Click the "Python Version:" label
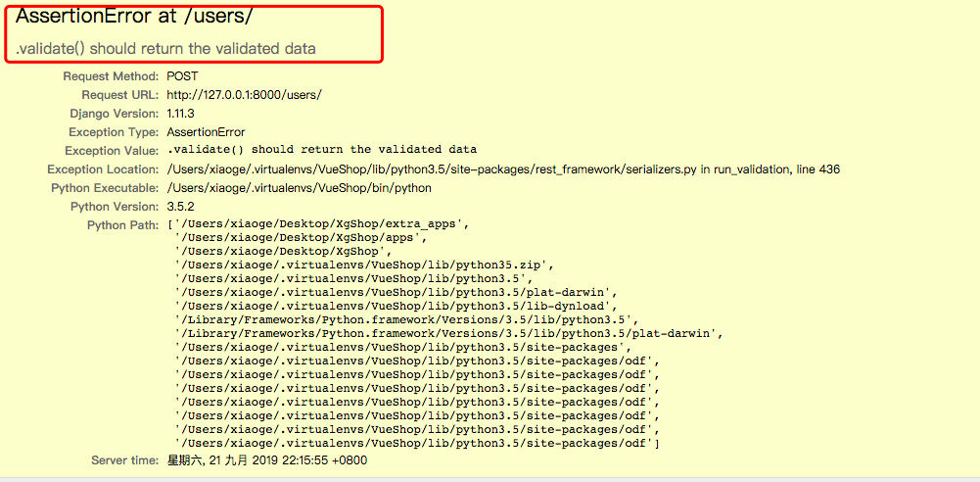Image resolution: width=980 pixels, height=482 pixels. (x=115, y=207)
